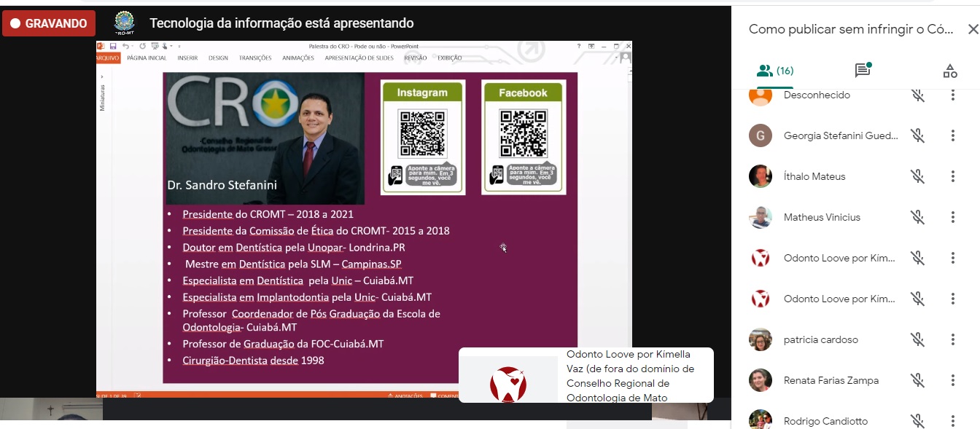Expand the Miniaturas thumbnails pane
The width and height of the screenshot is (980, 429).
[102, 75]
